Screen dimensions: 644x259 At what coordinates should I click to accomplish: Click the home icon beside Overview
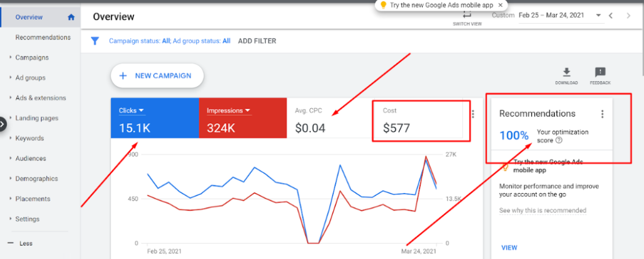71,17
